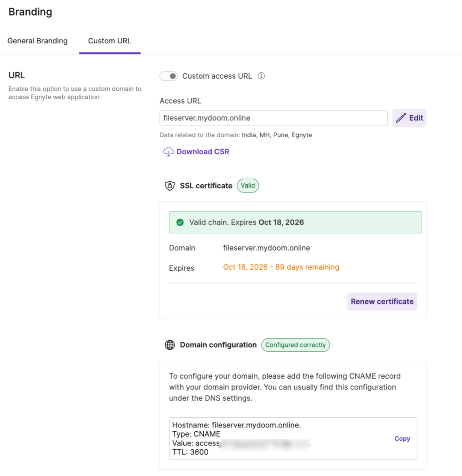
Task: Click the Configured correctly badge
Action: point(295,345)
